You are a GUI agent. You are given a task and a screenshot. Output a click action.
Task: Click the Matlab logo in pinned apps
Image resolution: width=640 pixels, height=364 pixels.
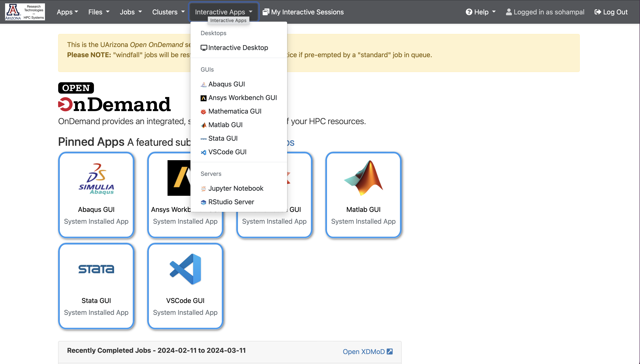(x=363, y=178)
